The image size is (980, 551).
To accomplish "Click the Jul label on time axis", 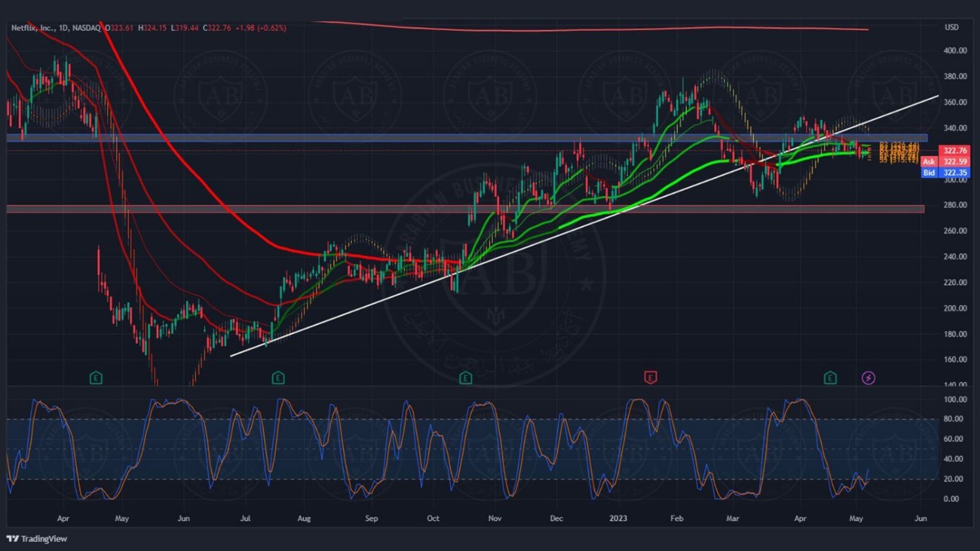I will [245, 518].
